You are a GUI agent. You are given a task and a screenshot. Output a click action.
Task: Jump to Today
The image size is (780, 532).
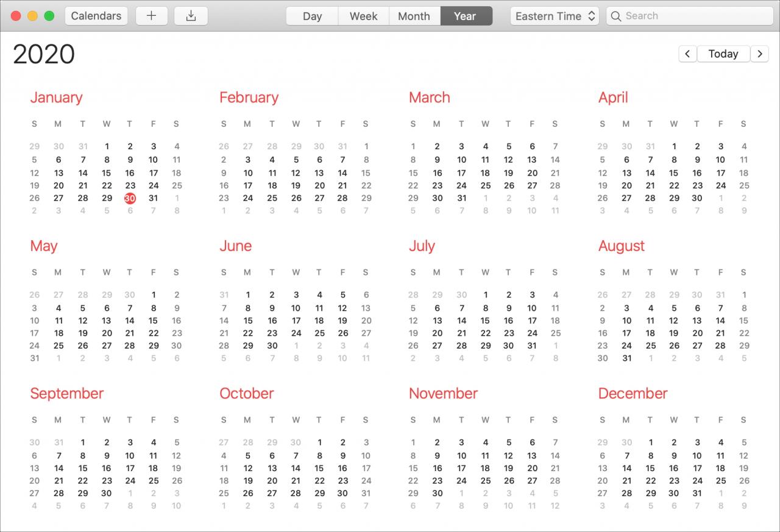(x=723, y=54)
